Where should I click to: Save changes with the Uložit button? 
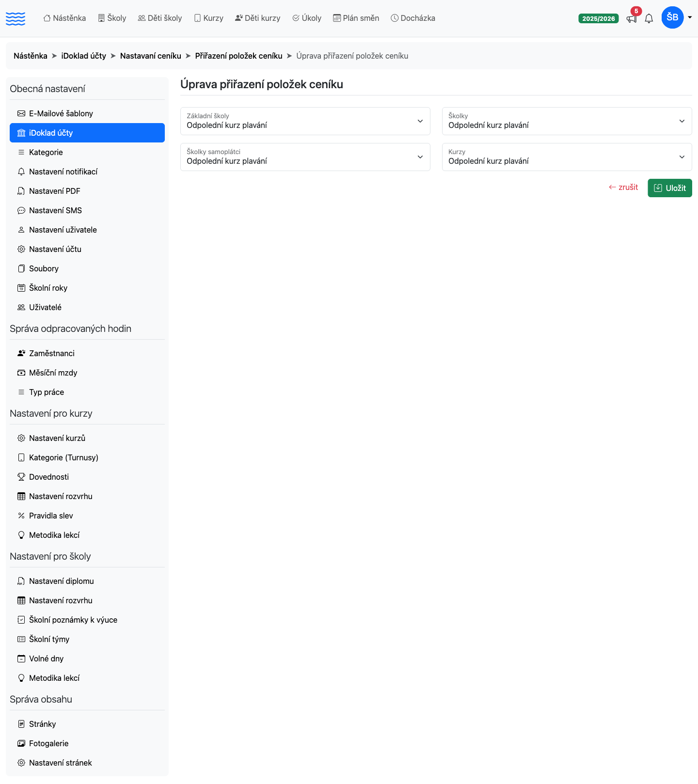pos(670,188)
